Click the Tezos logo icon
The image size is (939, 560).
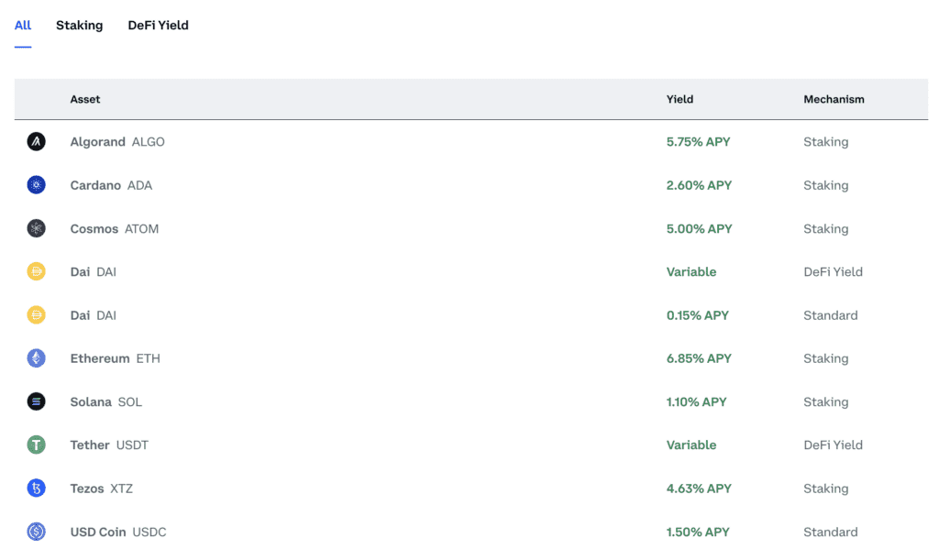pyautogui.click(x=36, y=489)
